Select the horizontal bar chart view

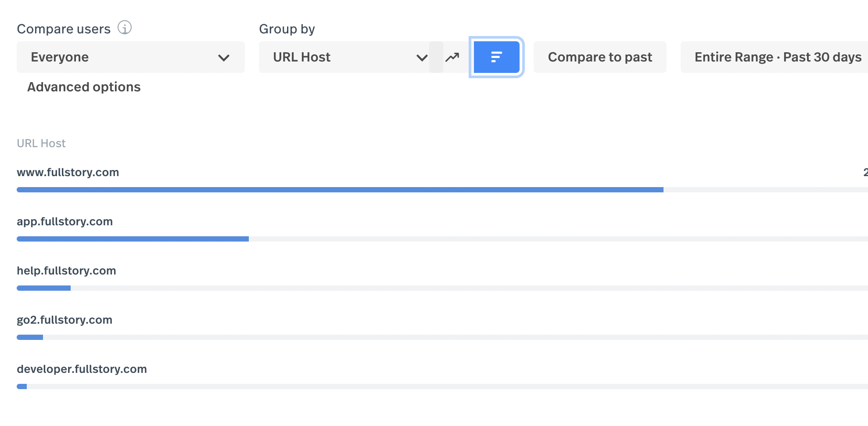496,57
